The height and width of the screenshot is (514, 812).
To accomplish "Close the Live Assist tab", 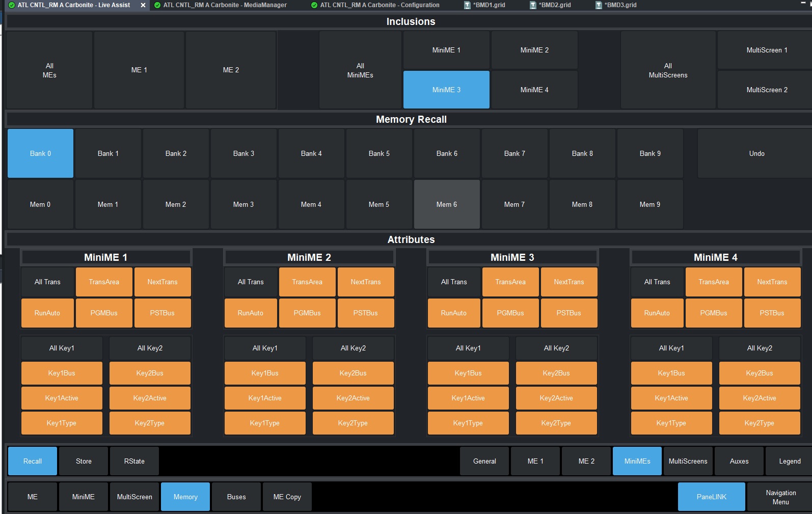I will point(143,5).
